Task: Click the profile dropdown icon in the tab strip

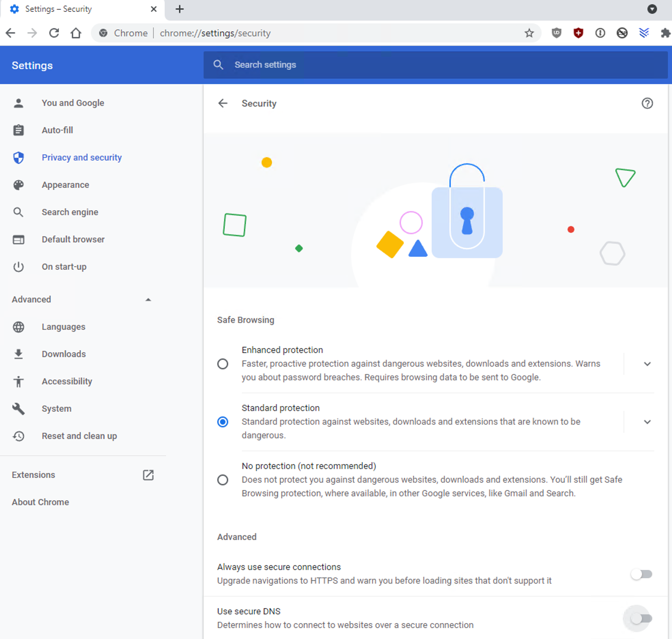Action: (x=652, y=9)
